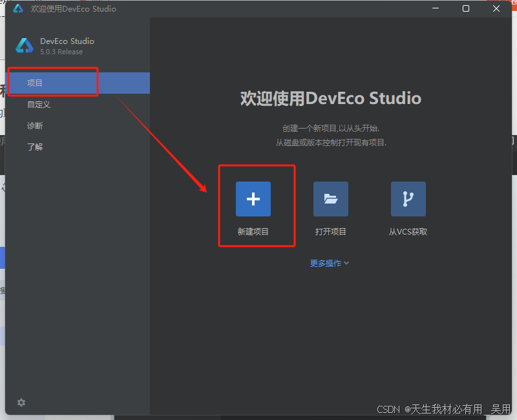517x420 pixels.
Task: Open settings gear in the sidebar
Action: [21, 403]
